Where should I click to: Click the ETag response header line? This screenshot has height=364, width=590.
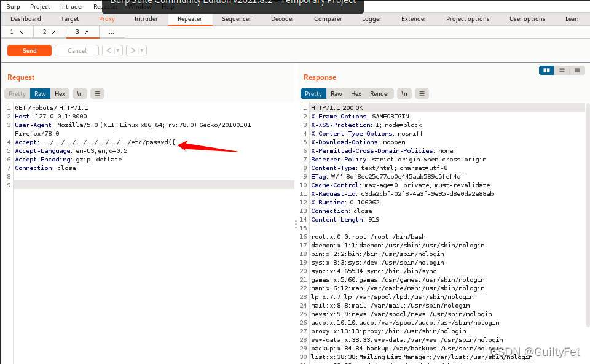(x=388, y=176)
